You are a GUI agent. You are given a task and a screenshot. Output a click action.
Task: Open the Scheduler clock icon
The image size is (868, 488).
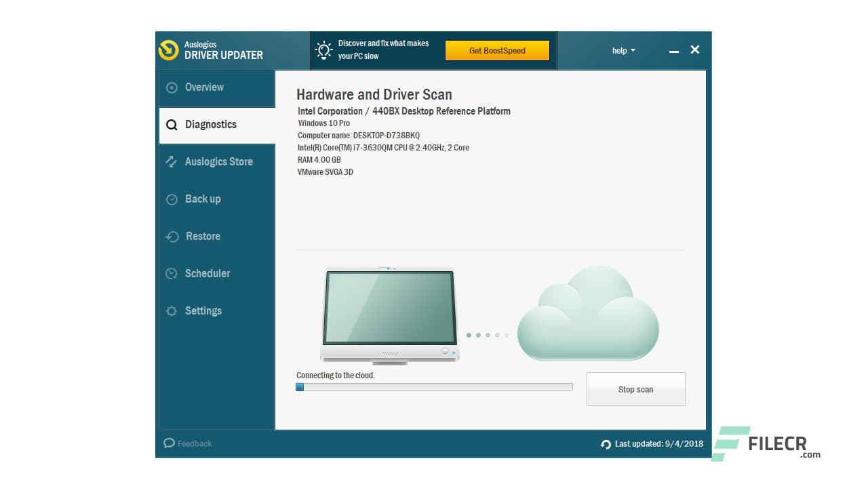(x=171, y=274)
